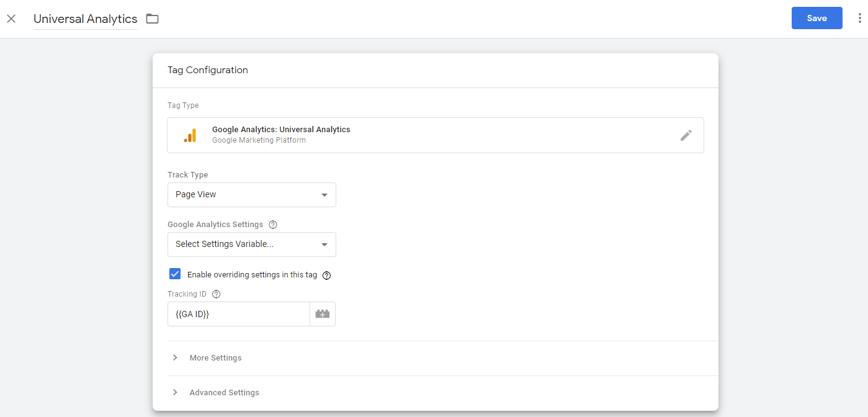Open variable picker beside Tracking ID field
This screenshot has width=868, height=417.
[322, 314]
